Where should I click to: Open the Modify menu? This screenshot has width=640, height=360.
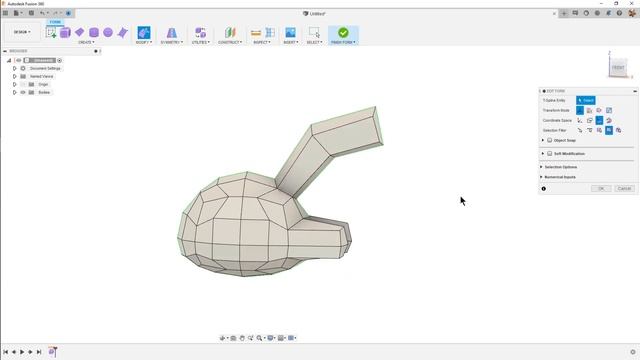144,42
